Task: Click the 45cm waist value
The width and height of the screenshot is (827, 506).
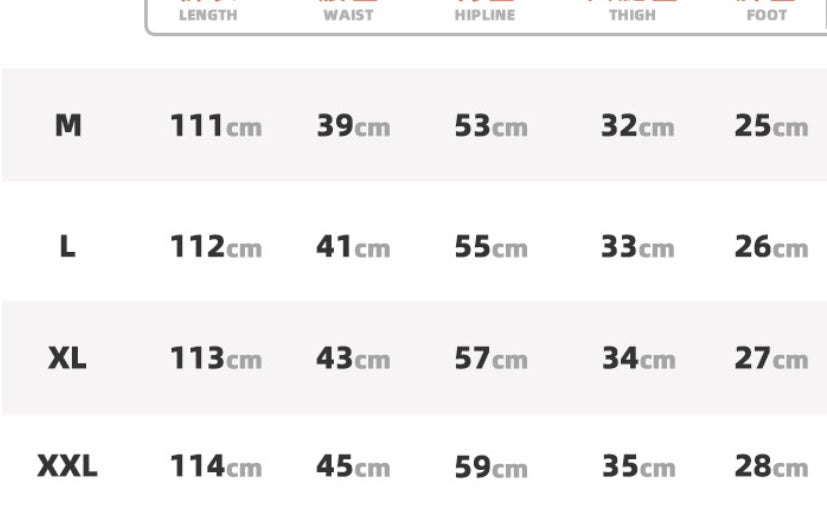Action: point(353,467)
